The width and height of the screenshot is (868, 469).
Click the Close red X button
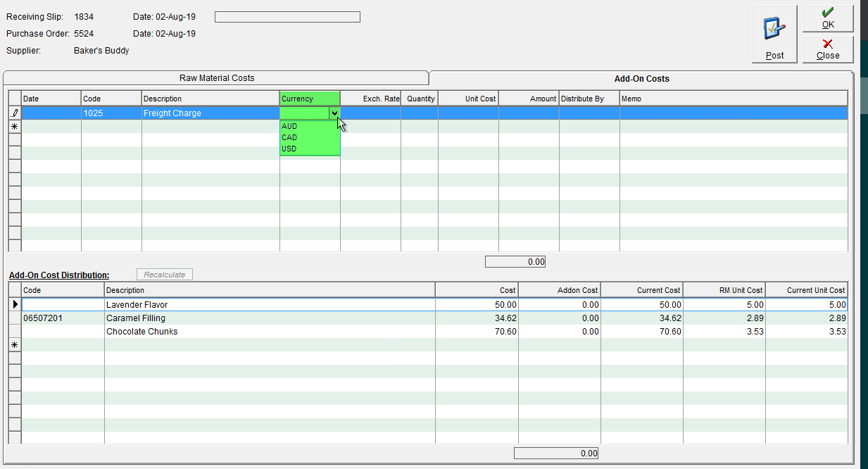pos(828,49)
